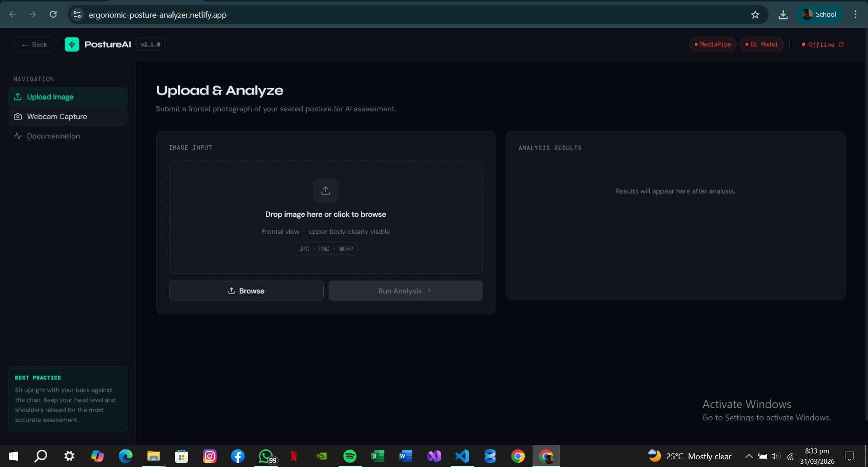The height and width of the screenshot is (467, 868).
Task: Click the upload arrow icon in drop zone
Action: (x=325, y=191)
